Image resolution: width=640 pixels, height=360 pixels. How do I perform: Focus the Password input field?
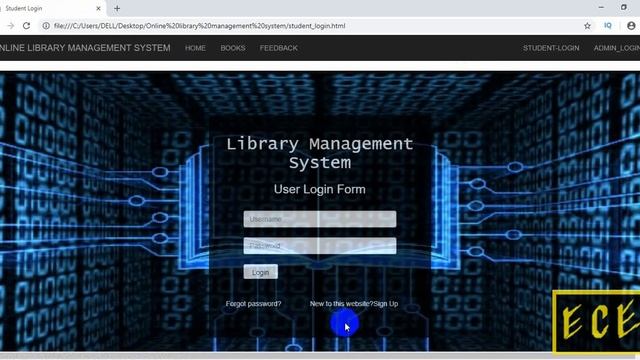point(320,246)
